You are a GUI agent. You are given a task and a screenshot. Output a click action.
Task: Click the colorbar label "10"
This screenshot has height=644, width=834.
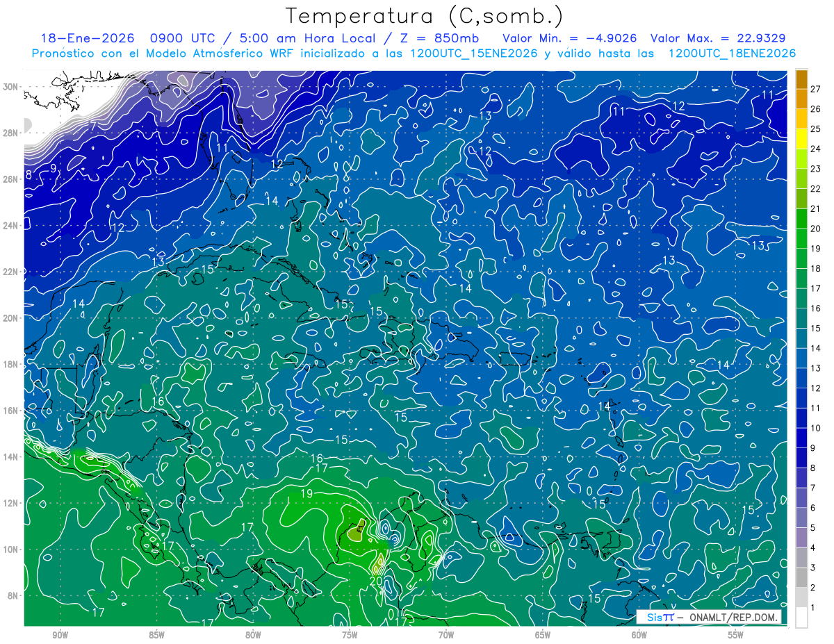click(815, 428)
